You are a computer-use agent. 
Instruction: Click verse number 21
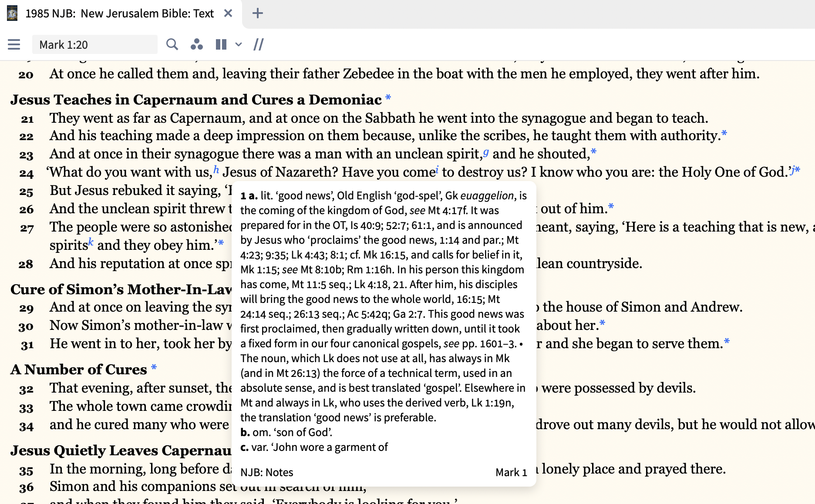point(27,119)
